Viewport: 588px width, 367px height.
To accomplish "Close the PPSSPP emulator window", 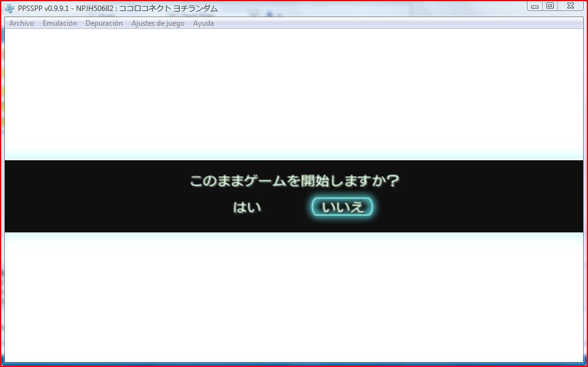I will (570, 6).
